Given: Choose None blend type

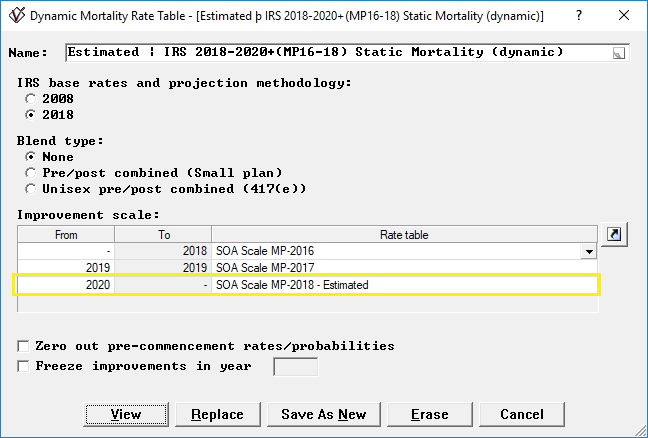Looking at the screenshot, I should point(31,157).
